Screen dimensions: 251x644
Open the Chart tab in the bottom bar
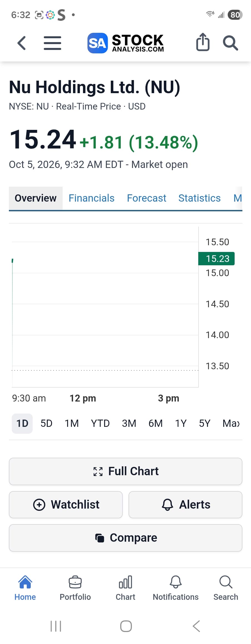[x=125, y=588]
